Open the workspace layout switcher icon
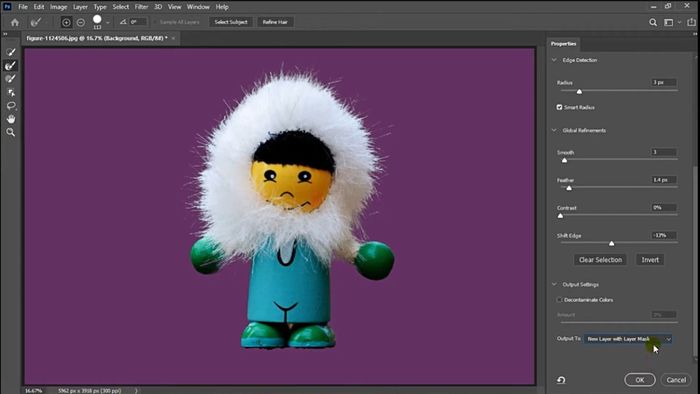Screen dimensions: 700x394 point(668,22)
